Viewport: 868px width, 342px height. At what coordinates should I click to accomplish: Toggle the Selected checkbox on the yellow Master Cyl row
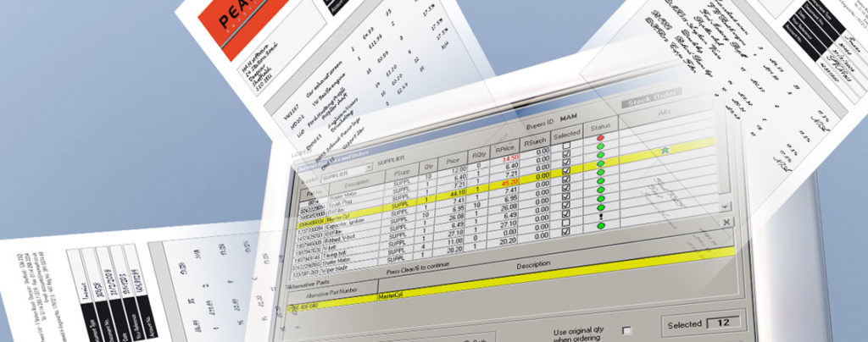pyautogui.click(x=566, y=170)
